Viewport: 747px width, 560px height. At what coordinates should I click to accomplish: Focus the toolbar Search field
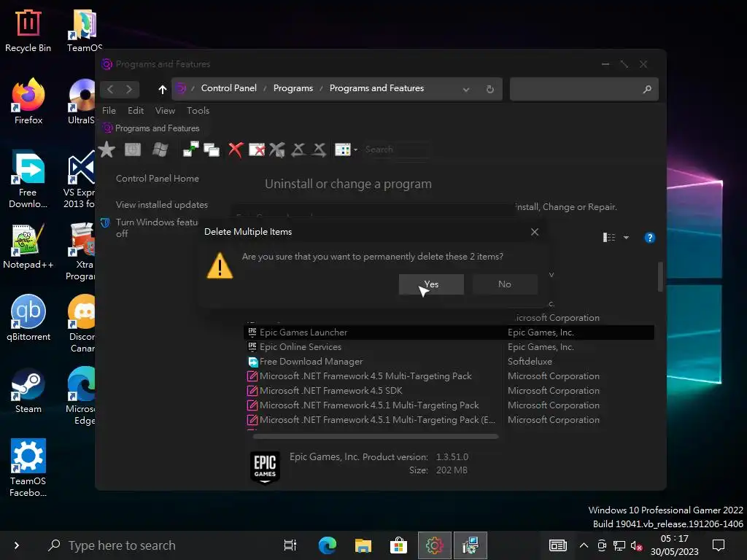pos(395,149)
